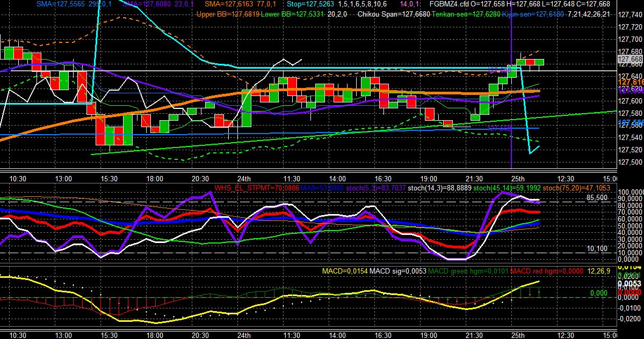Click the '127,520' price axis label
The height and width of the screenshot is (339, 644).
tap(630, 150)
